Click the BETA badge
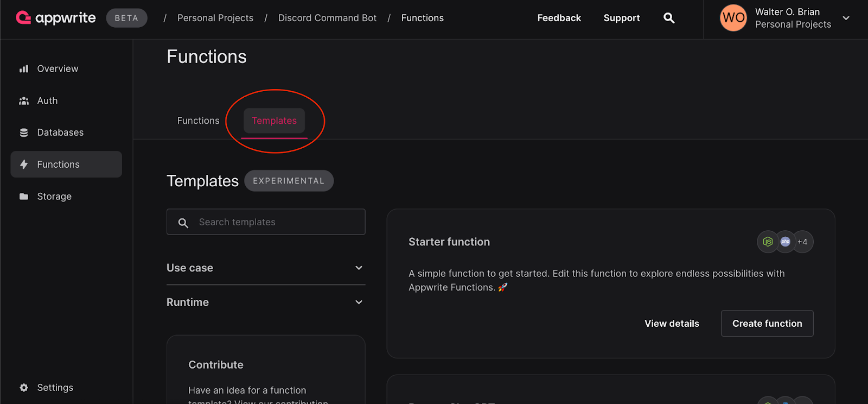Screen dimensions: 868x404 click(x=126, y=18)
